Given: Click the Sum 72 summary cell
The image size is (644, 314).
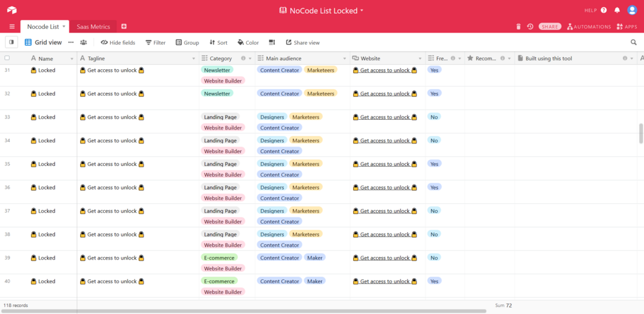Looking at the screenshot, I should (504, 306).
